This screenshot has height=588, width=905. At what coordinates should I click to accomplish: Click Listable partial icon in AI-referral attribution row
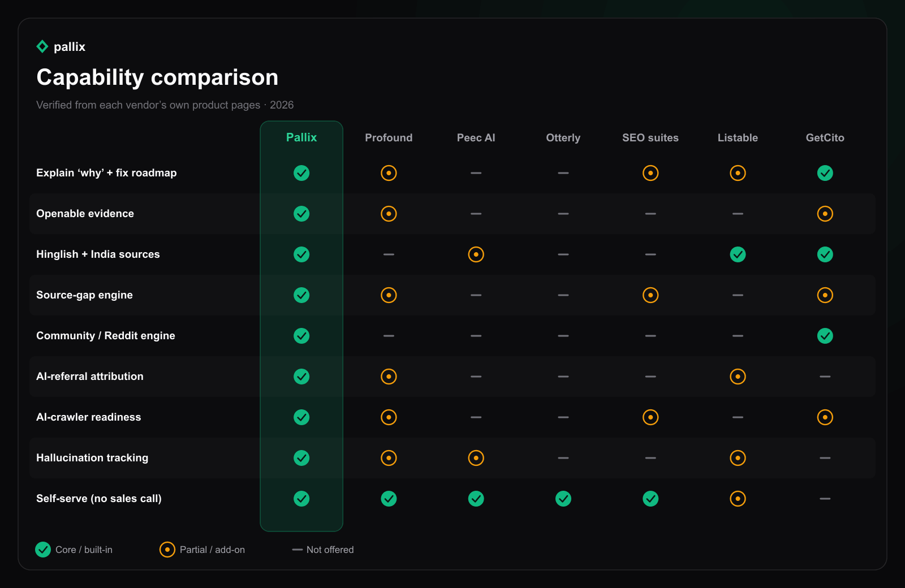coord(738,377)
